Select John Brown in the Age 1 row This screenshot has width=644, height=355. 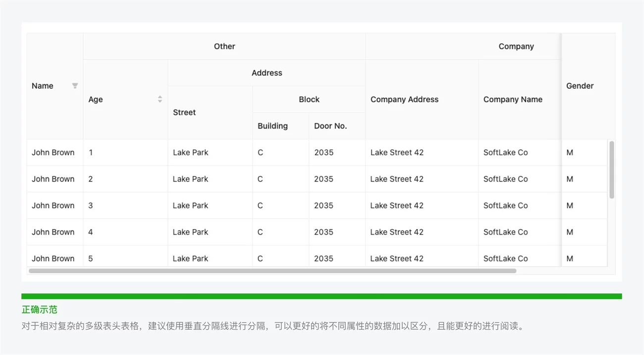click(x=53, y=153)
